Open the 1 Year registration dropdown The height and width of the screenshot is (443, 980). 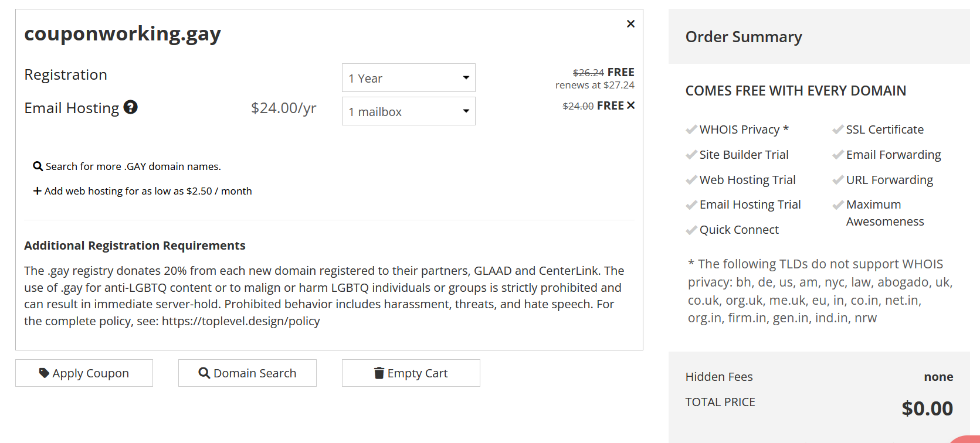pos(409,78)
